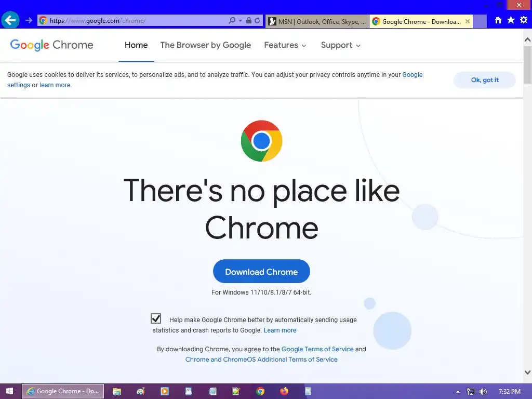Dismiss the cookie notice with Ok, got it
532x399 pixels.
coord(485,80)
